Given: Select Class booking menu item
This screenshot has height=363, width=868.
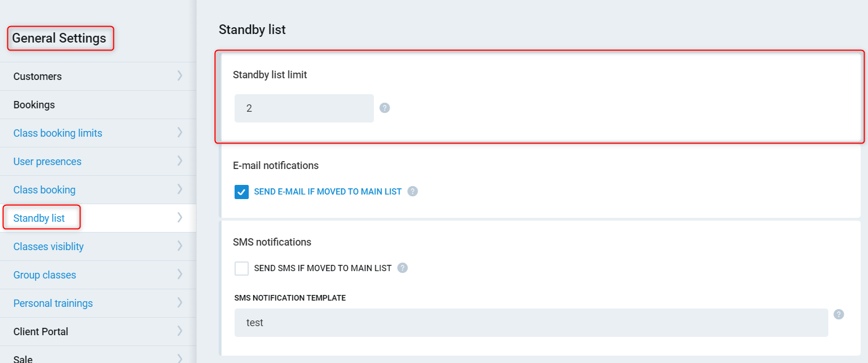Looking at the screenshot, I should [44, 190].
